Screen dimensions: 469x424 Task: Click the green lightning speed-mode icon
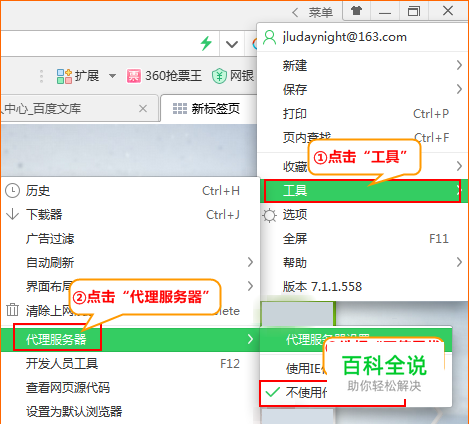[206, 43]
